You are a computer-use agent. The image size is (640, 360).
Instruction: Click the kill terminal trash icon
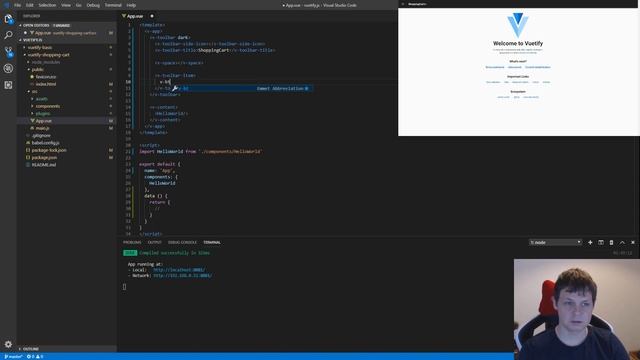pos(611,242)
